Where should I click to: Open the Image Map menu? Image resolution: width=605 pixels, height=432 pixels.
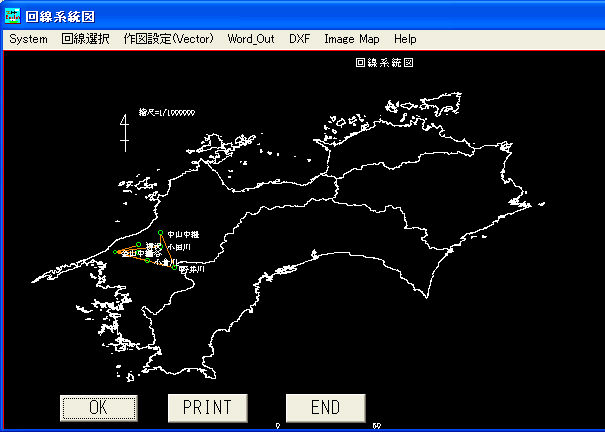[x=351, y=39]
